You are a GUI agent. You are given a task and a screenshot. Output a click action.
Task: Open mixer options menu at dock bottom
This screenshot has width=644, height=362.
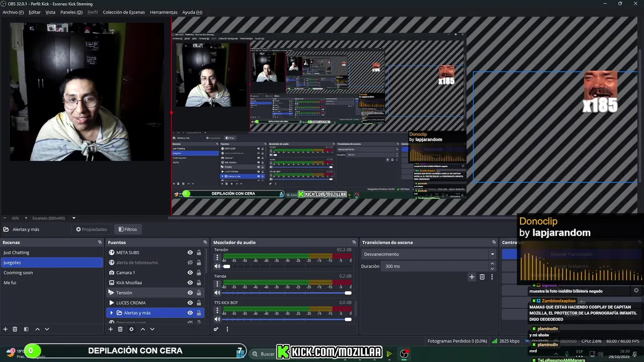pos(227,329)
